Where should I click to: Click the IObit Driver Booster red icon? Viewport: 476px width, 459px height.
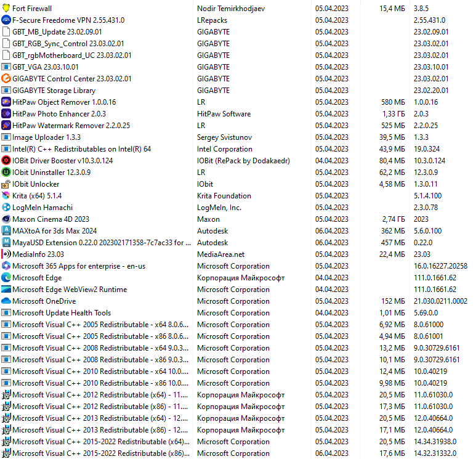tap(6, 160)
